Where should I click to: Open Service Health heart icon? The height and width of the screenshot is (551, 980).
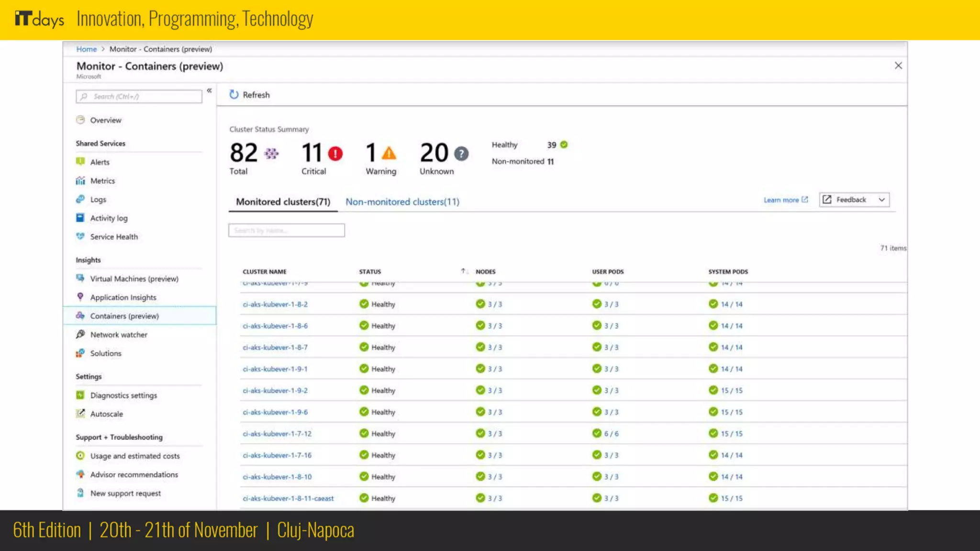pyautogui.click(x=80, y=237)
